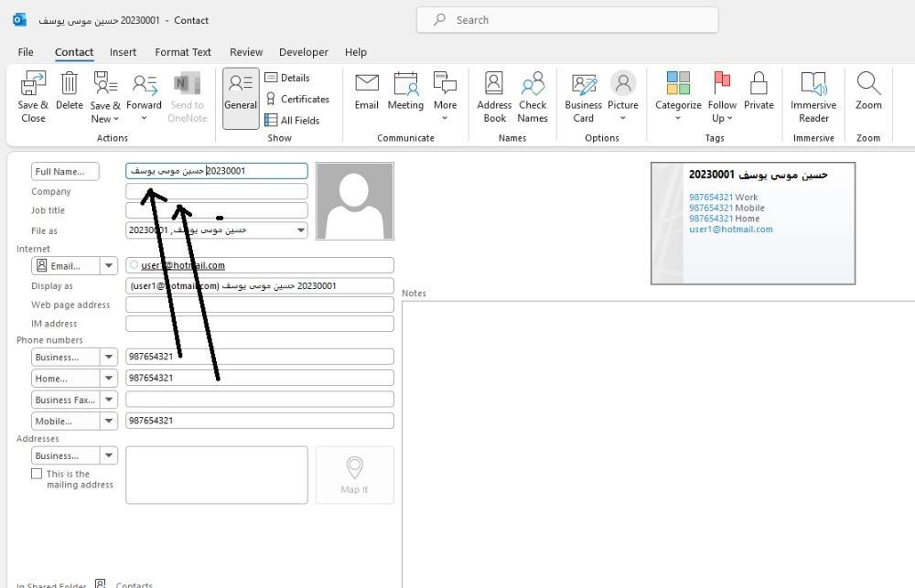Launch the Immersive Reader
915x588 pixels.
click(813, 83)
